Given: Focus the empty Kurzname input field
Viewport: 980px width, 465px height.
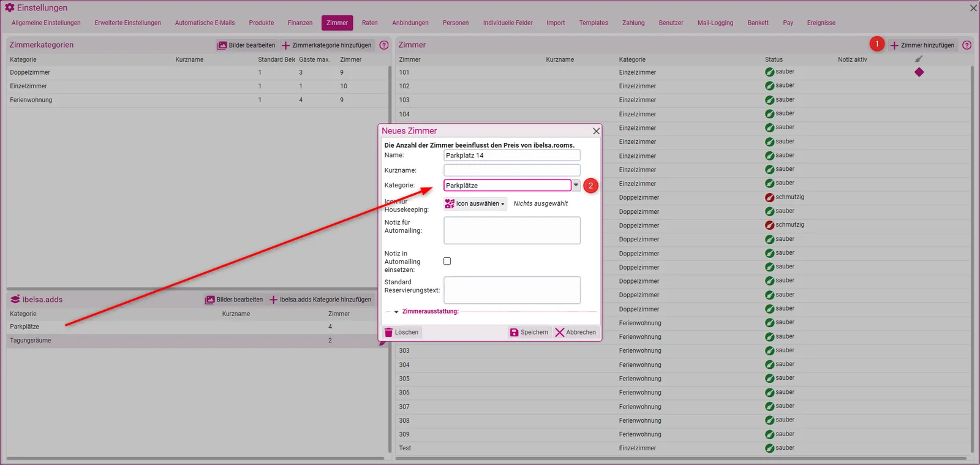Looking at the screenshot, I should [x=512, y=170].
